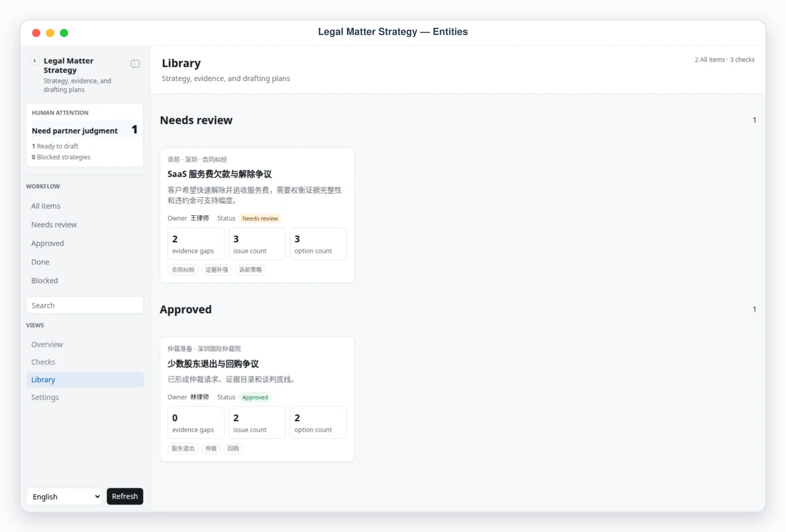Screen dimensions: 786x532
Task: Click the 证据补强 tag chip
Action: [217, 270]
